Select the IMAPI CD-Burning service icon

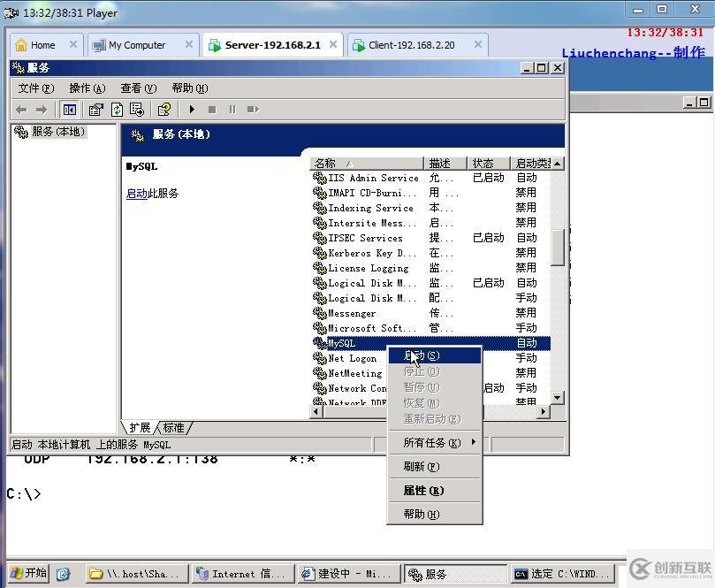[320, 193]
